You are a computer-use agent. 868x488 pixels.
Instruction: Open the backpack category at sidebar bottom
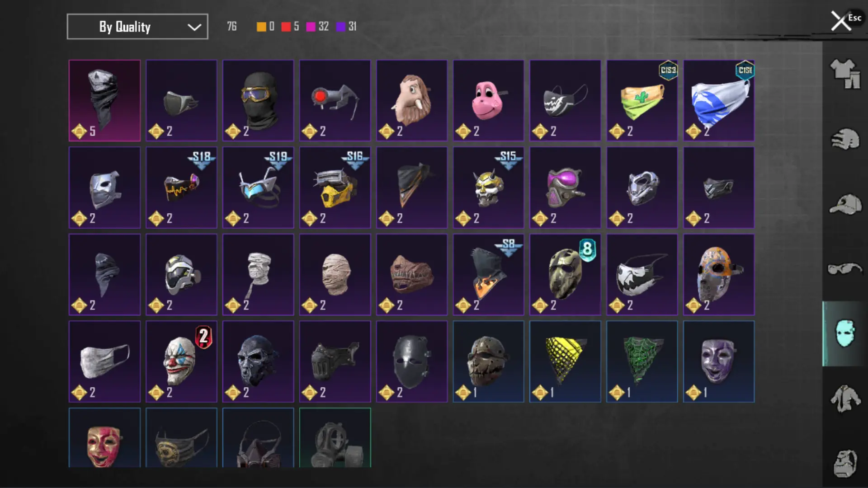click(x=845, y=463)
